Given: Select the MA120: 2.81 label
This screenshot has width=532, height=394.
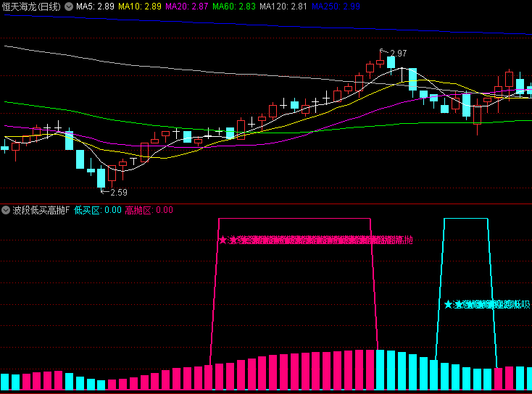Looking at the screenshot, I should 283,7.
